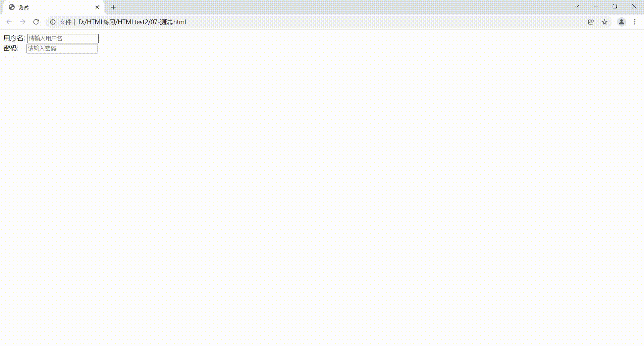Image resolution: width=644 pixels, height=346 pixels.
Task: Focus the 请输入用户名 input field
Action: (x=63, y=39)
